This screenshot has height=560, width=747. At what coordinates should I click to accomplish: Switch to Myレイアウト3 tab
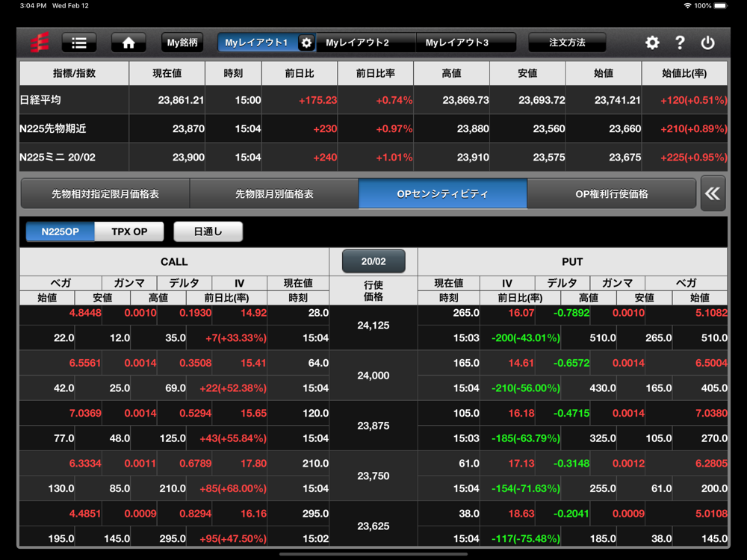[x=457, y=43]
